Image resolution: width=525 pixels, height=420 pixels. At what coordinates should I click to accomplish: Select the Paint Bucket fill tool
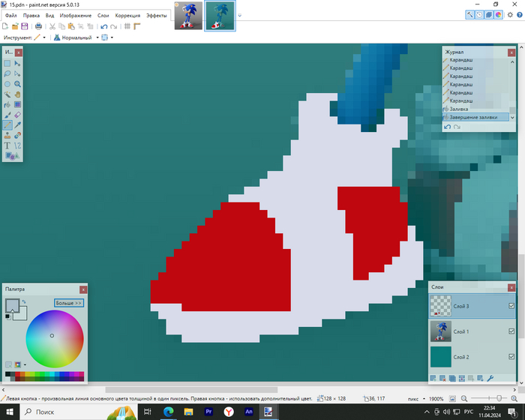coord(7,104)
